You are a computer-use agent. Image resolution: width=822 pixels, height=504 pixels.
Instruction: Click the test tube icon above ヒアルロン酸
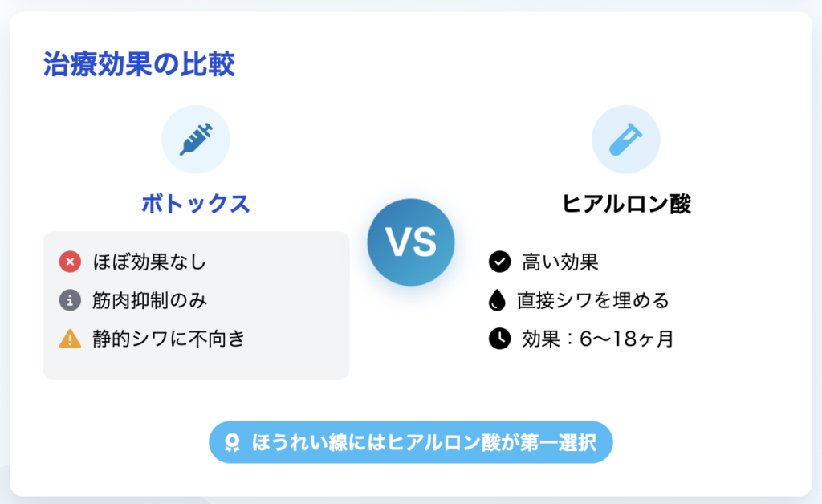pos(625,140)
